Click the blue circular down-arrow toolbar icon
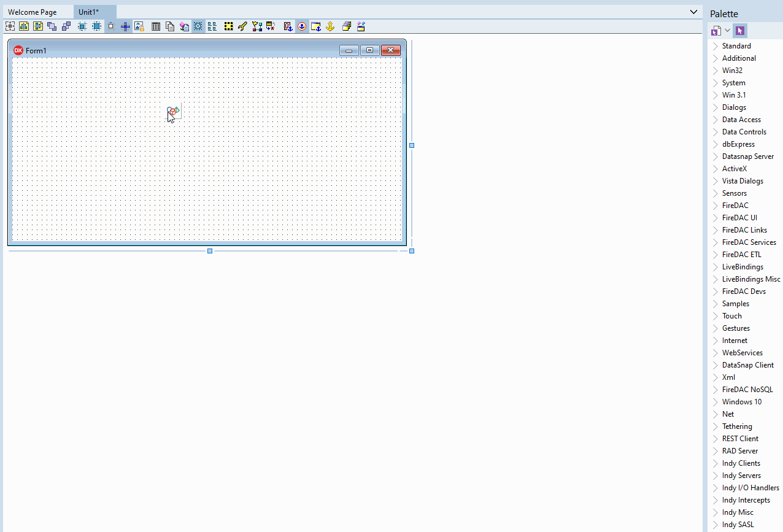783x532 pixels. [301, 26]
